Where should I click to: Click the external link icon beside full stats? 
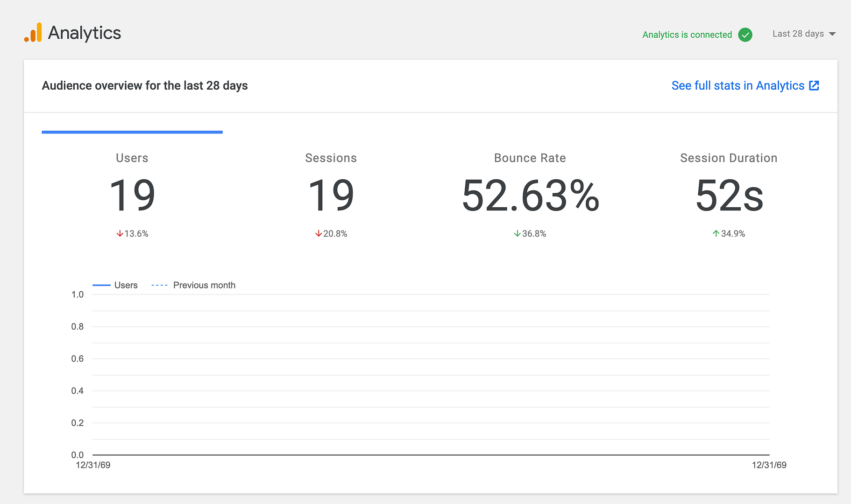pyautogui.click(x=814, y=85)
